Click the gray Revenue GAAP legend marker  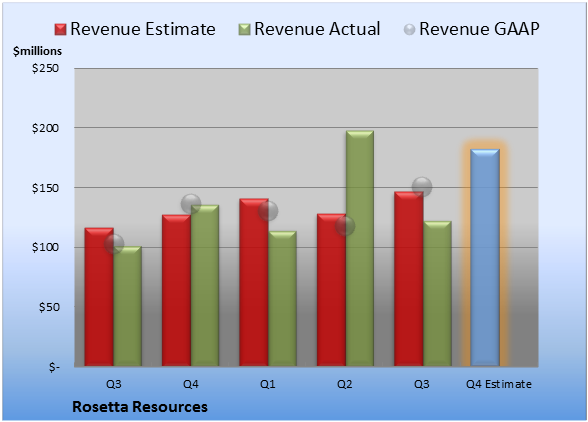410,30
